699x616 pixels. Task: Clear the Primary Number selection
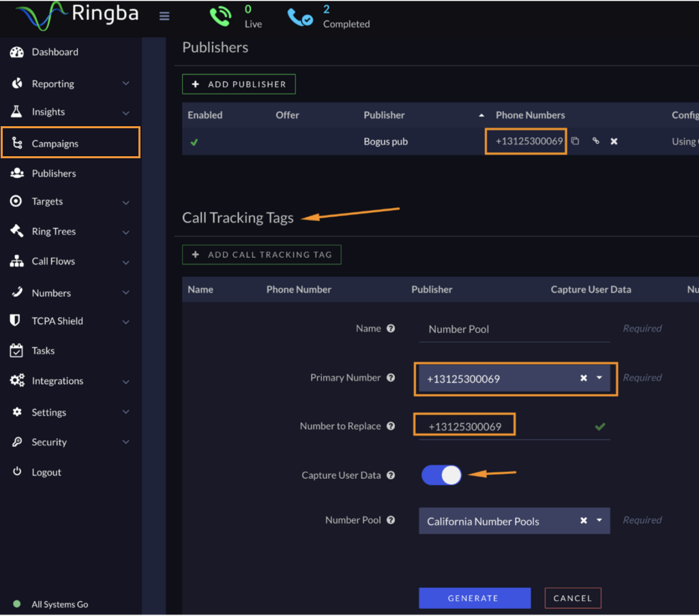(x=584, y=378)
